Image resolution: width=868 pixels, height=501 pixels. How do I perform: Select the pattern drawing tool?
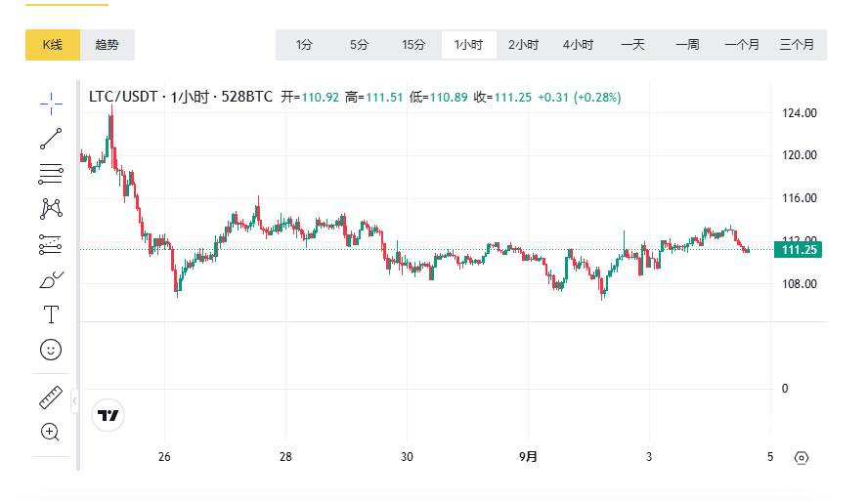(51, 208)
